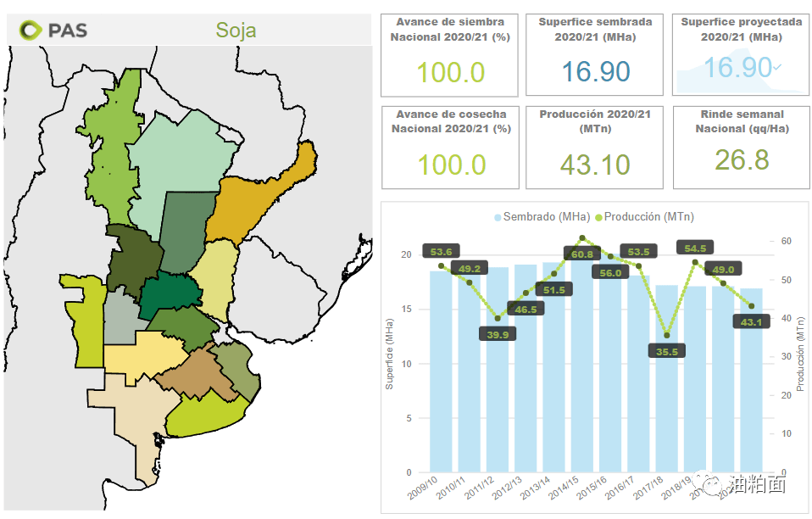Select the Producción 2020/21 (MTn) card
The height and width of the screenshot is (519, 812).
tap(595, 147)
